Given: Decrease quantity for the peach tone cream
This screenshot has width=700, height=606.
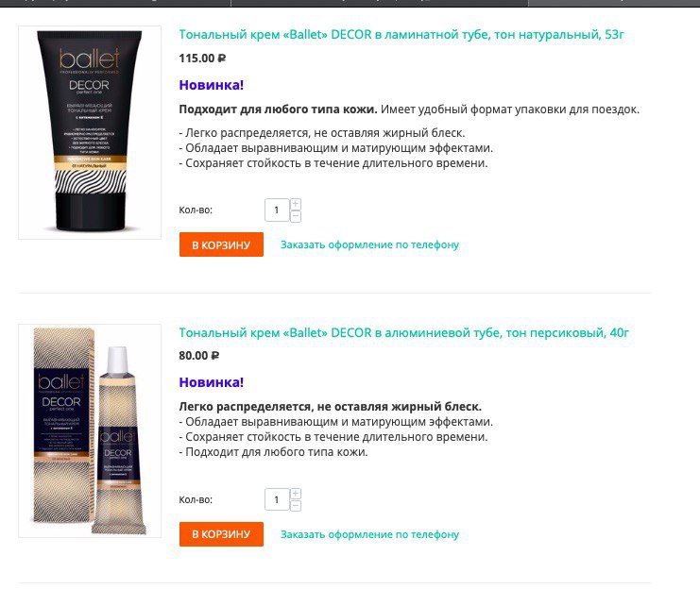Looking at the screenshot, I should [296, 506].
